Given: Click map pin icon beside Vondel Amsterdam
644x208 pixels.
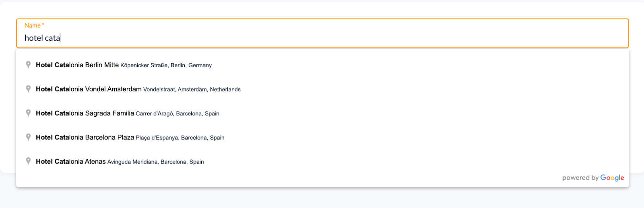Looking at the screenshot, I should pyautogui.click(x=28, y=89).
